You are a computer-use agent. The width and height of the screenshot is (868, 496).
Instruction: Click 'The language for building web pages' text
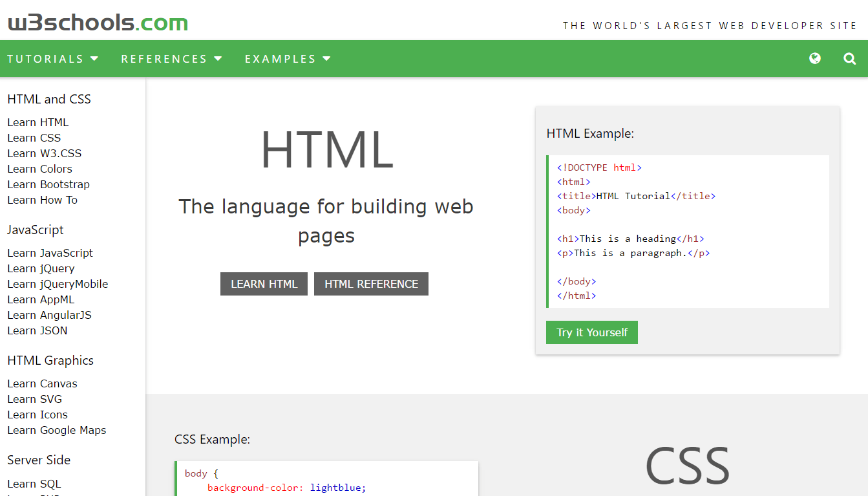point(326,221)
